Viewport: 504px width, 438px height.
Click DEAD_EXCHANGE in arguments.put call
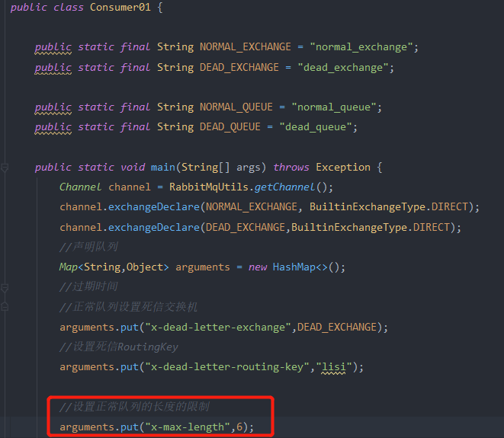[x=336, y=328]
